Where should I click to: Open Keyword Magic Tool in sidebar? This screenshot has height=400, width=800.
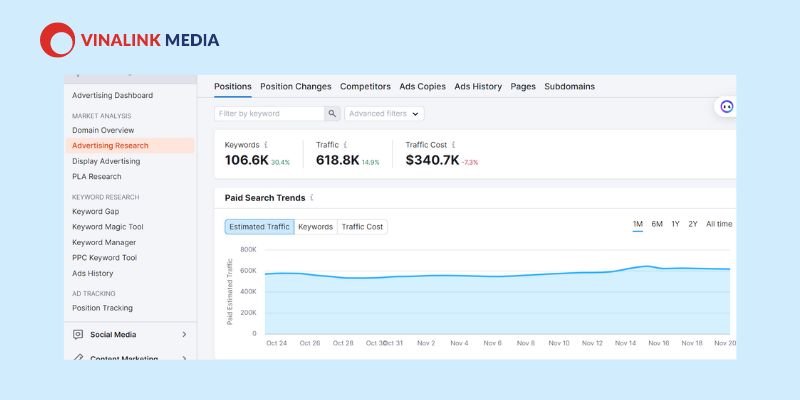[x=108, y=227]
